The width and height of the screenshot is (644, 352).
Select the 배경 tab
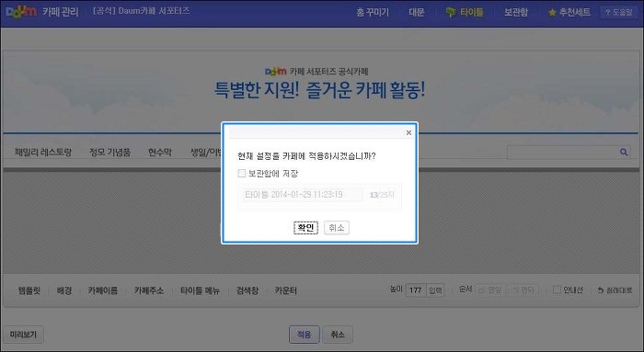pyautogui.click(x=64, y=290)
